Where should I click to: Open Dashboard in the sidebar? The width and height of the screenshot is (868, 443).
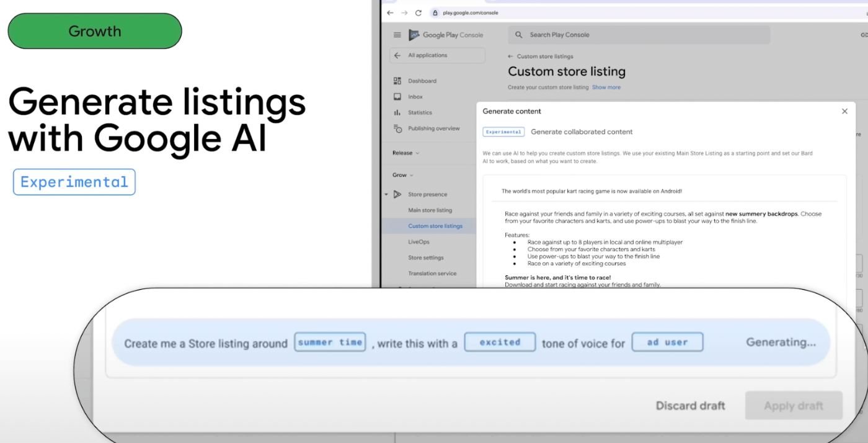422,81
